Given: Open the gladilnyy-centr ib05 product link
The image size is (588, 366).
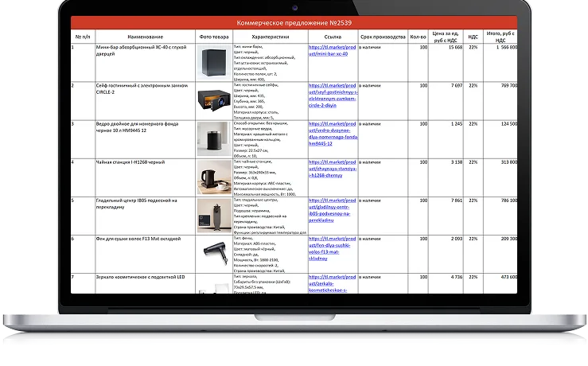Looking at the screenshot, I should 333,210.
